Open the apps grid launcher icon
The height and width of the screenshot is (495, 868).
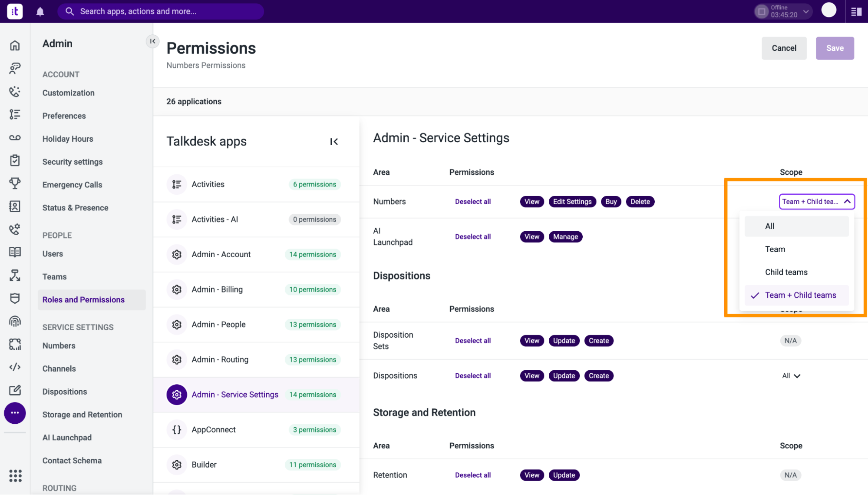(15, 476)
